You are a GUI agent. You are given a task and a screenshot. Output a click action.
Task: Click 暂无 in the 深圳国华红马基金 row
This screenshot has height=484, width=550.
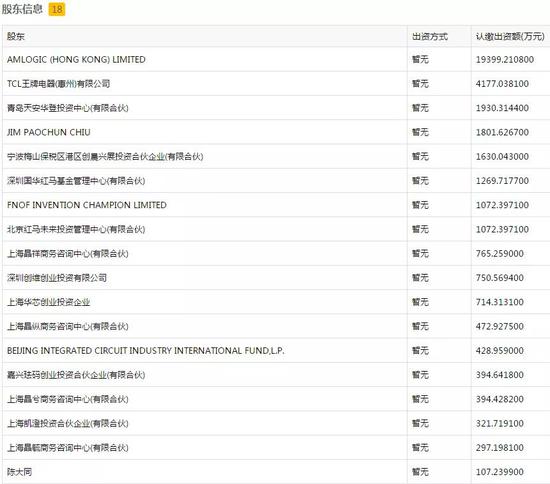click(x=420, y=181)
